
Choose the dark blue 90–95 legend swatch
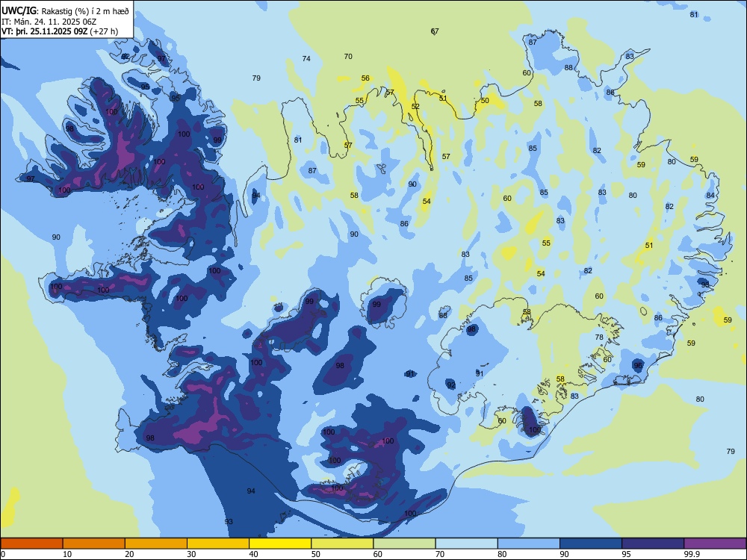591,544
